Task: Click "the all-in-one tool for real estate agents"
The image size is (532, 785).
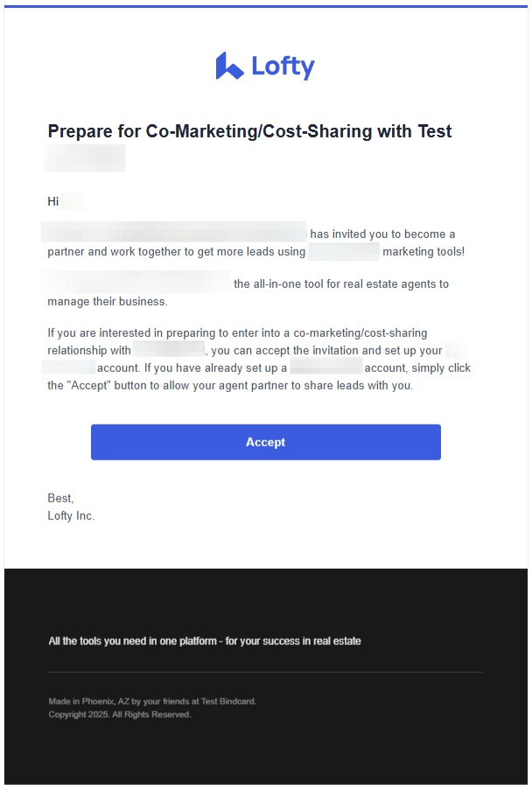Action: (x=340, y=284)
